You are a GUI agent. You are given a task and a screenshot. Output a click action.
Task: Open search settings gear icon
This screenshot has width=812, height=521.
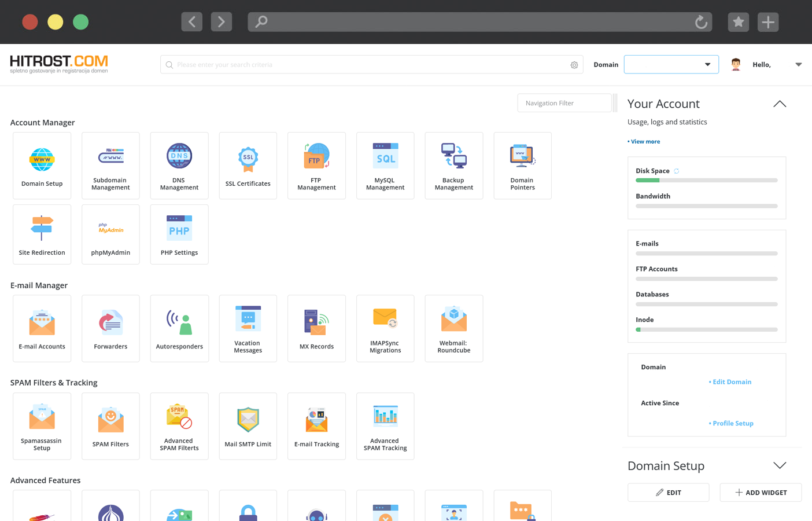pos(574,65)
